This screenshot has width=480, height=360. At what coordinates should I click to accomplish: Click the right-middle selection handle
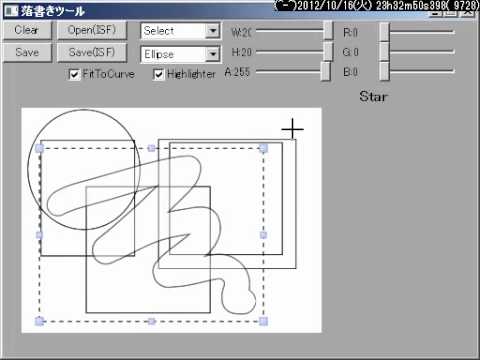[263, 235]
